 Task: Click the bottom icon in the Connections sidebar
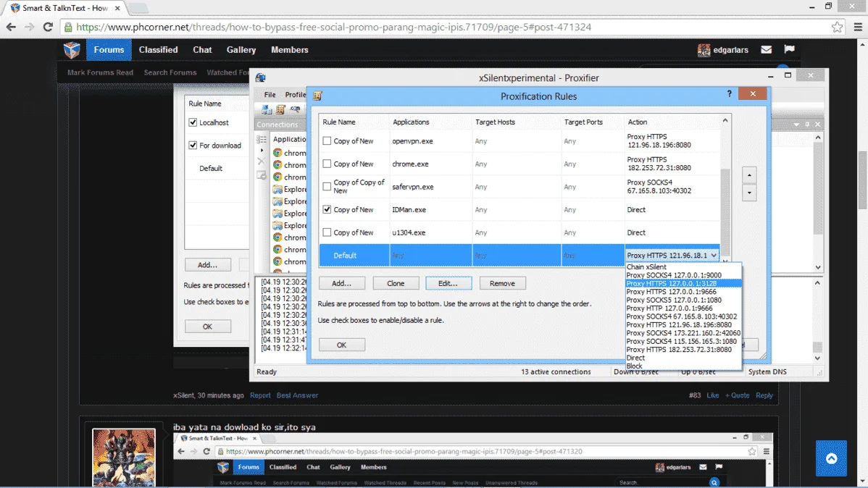coord(262,175)
